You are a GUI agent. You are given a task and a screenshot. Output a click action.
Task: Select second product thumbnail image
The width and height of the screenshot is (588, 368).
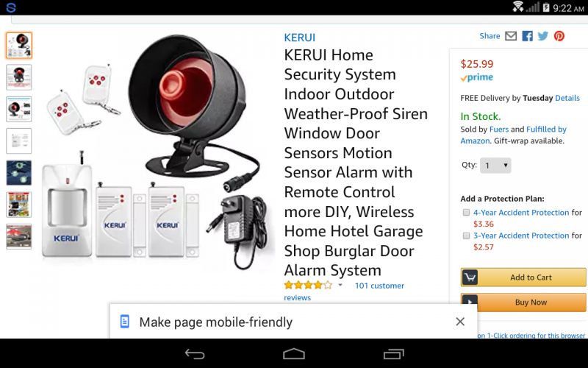pyautogui.click(x=19, y=77)
